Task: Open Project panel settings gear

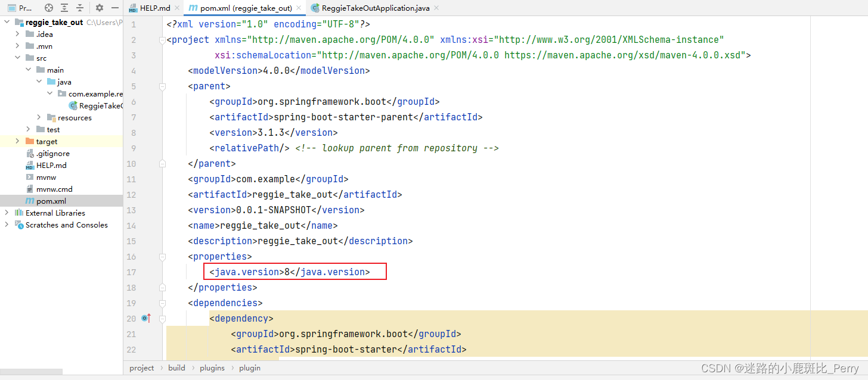Action: (x=100, y=8)
